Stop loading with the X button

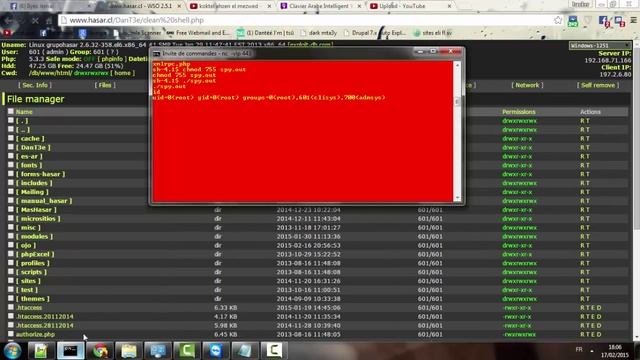[x=35, y=20]
